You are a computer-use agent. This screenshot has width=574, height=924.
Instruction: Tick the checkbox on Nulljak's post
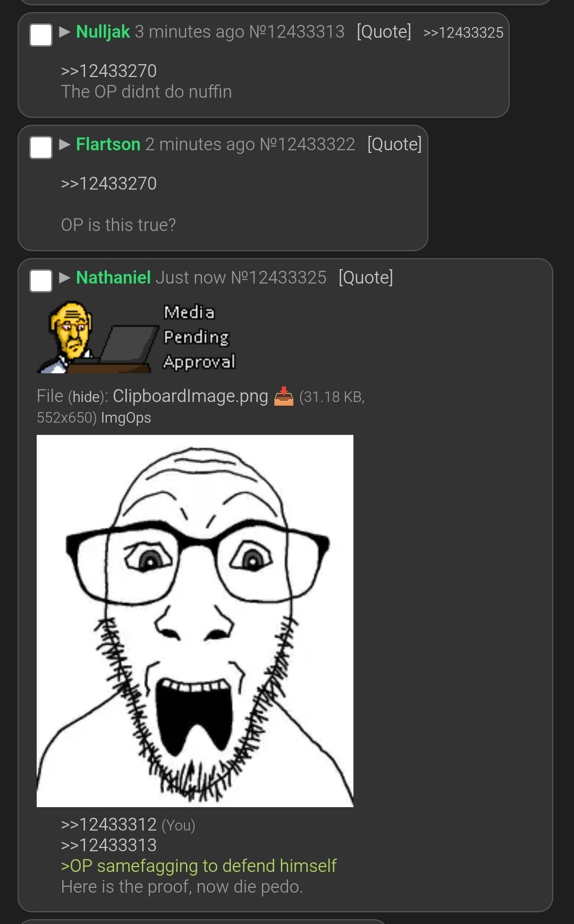coord(41,35)
